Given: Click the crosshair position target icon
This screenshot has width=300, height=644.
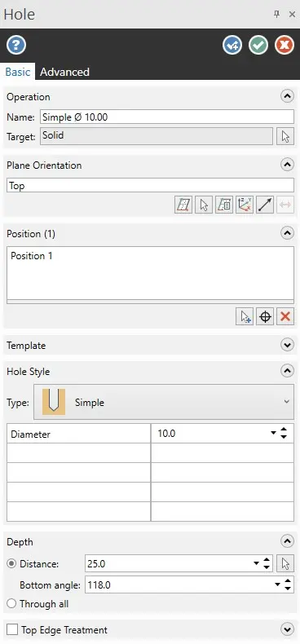Looking at the screenshot, I should pyautogui.click(x=265, y=316).
